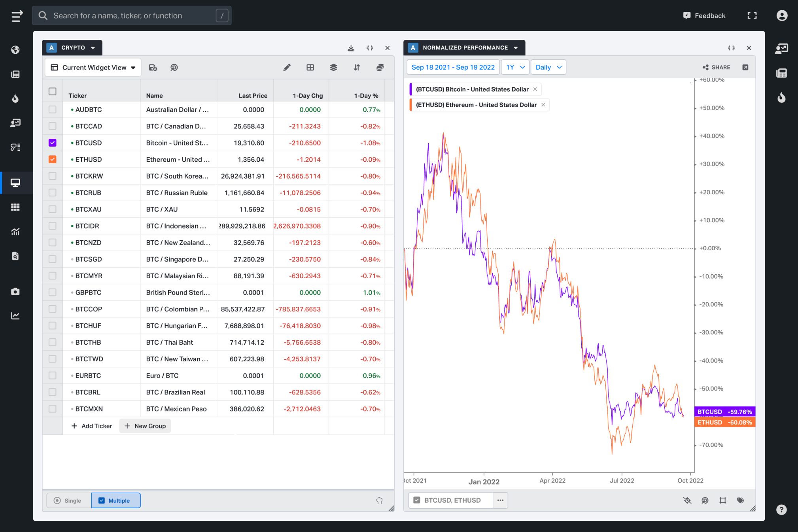Collapse the Crypto widget with shrink icon

point(370,48)
